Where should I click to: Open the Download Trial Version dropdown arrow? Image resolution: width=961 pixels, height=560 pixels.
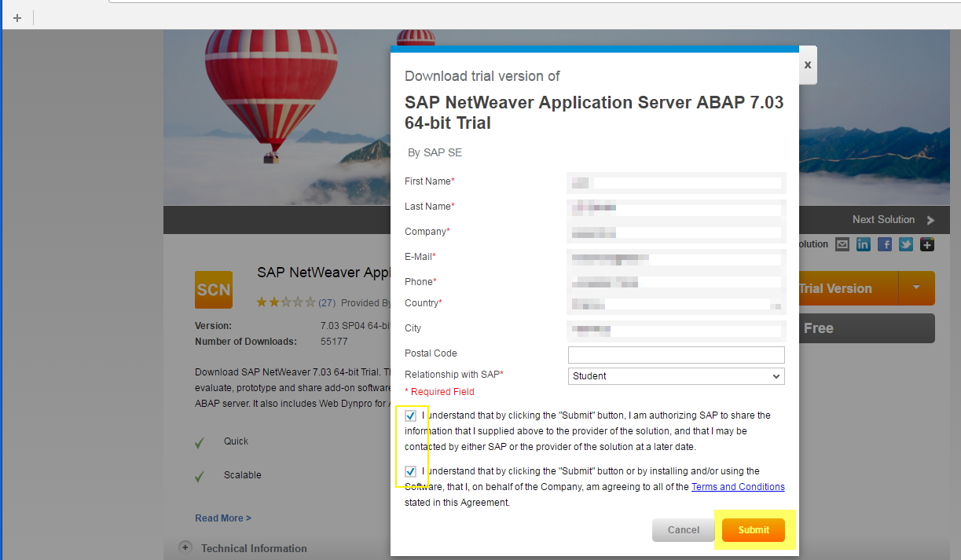coord(916,288)
